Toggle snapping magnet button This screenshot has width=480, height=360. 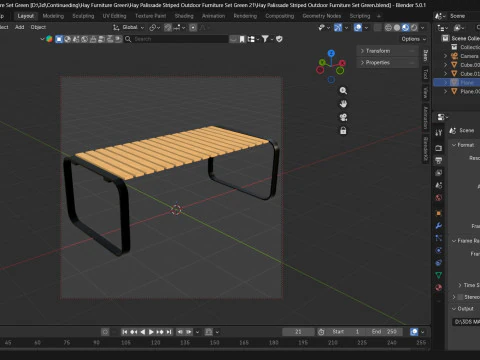(x=168, y=28)
